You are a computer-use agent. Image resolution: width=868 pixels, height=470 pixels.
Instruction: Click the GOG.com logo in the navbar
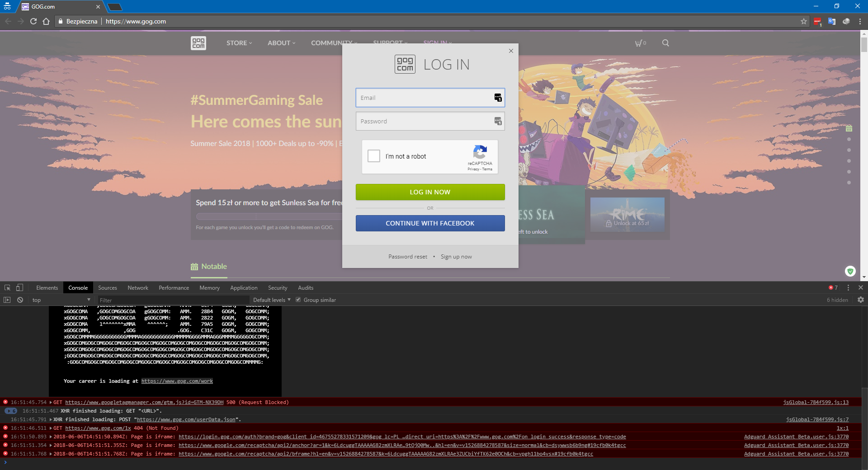[x=198, y=43]
